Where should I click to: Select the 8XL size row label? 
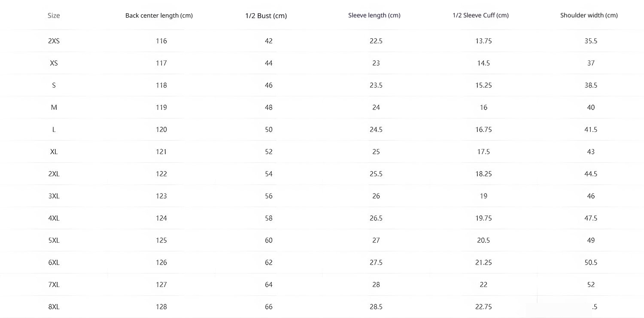point(54,307)
